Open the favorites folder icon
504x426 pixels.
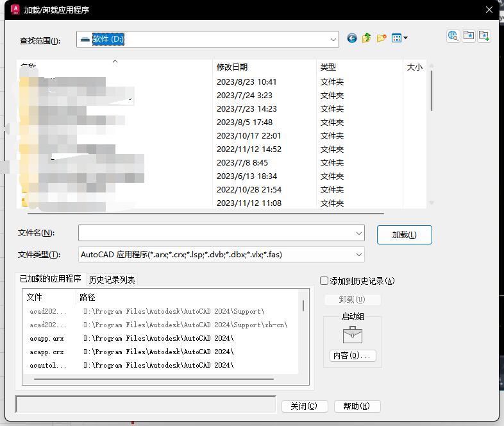[x=469, y=36]
